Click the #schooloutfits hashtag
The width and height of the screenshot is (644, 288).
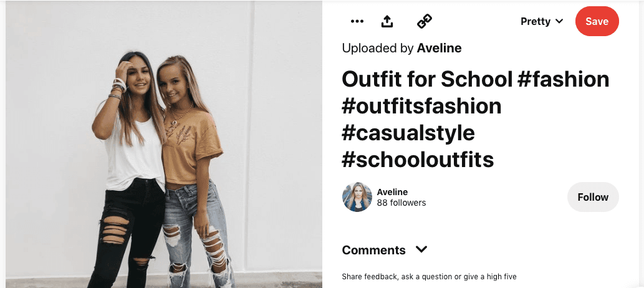[418, 160]
